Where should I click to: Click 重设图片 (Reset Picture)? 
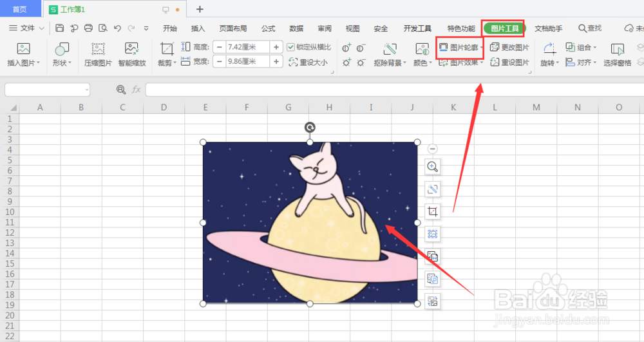509,62
